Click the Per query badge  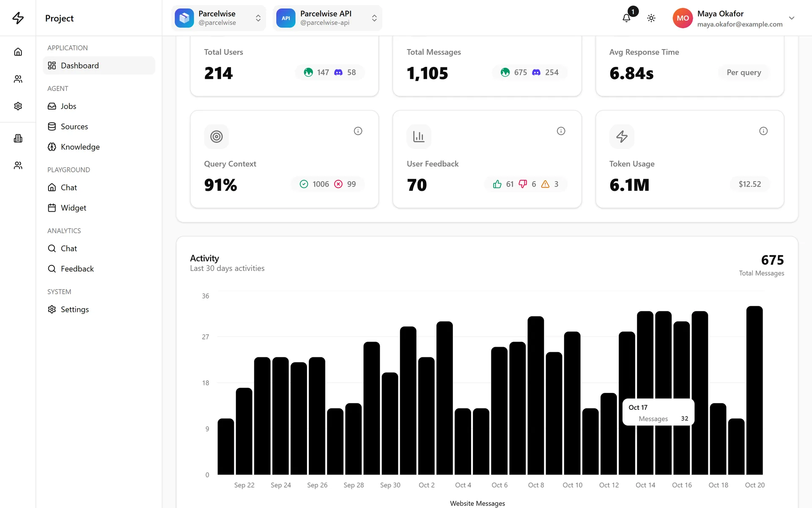click(x=743, y=72)
